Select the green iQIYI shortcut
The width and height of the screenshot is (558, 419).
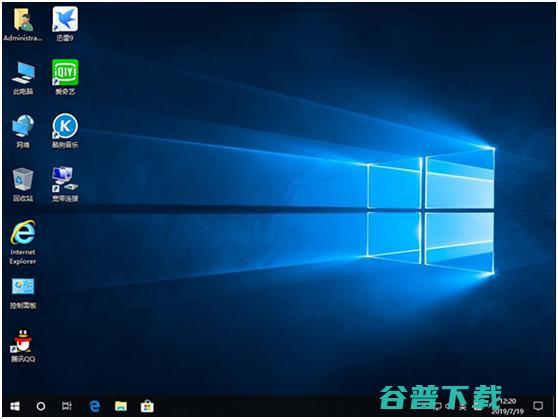tap(65, 77)
